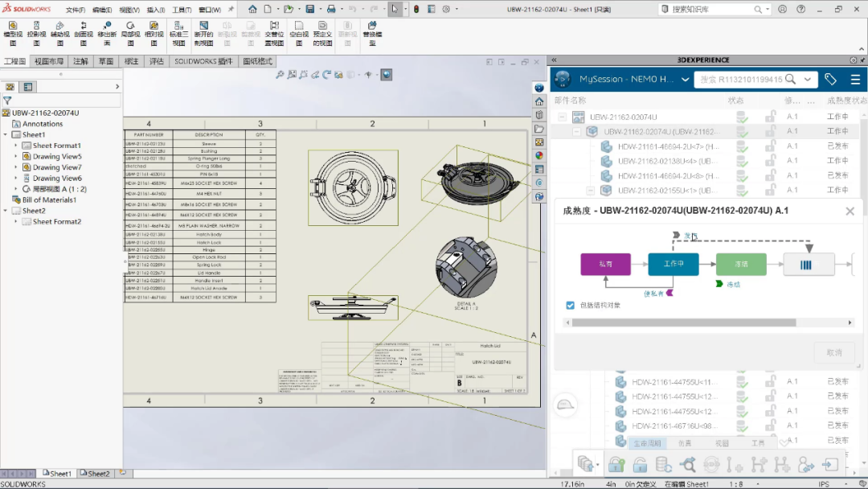Viewport: 868px width, 489px height.
Task: Click the 取消 button in maturity dialog
Action: click(x=833, y=352)
